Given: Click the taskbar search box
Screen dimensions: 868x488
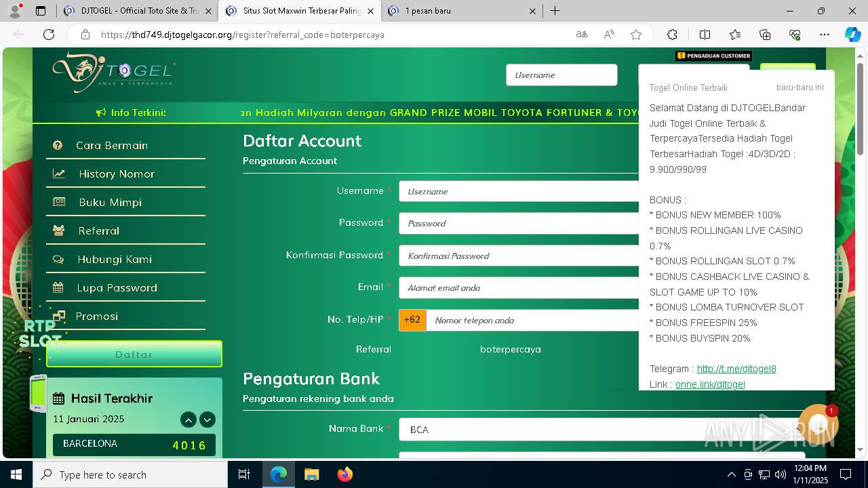Looking at the screenshot, I should [x=130, y=474].
